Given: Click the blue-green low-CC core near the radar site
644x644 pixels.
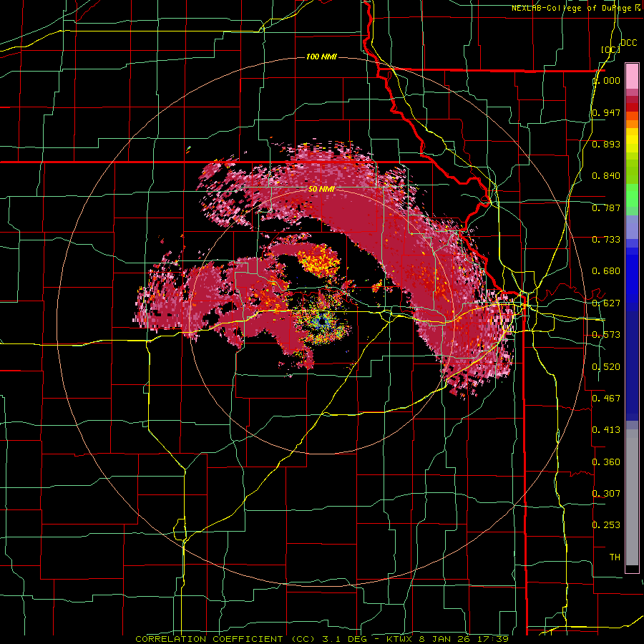Looking at the screenshot, I should click(321, 321).
